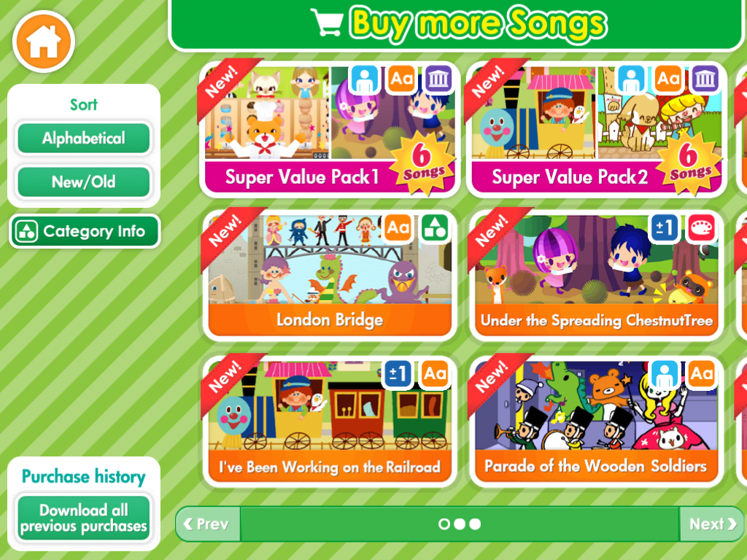The width and height of the screenshot is (747, 560).
Task: Tap paint palette icon on Chestnut Tree card
Action: point(702,228)
